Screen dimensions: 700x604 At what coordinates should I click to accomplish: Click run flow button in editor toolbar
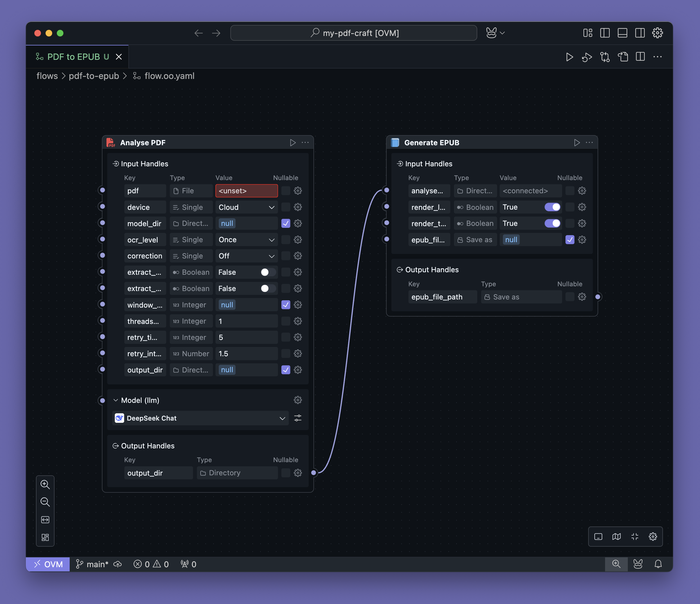(569, 57)
